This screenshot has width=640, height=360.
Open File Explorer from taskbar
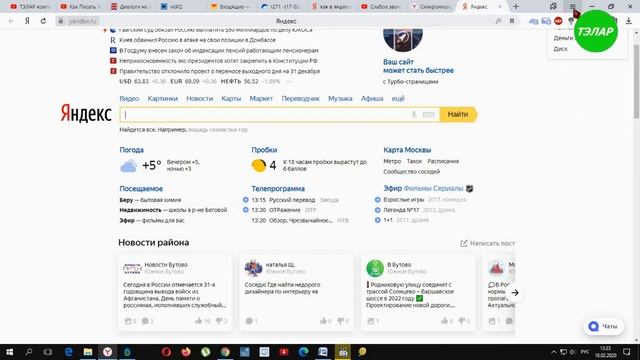click(88, 352)
